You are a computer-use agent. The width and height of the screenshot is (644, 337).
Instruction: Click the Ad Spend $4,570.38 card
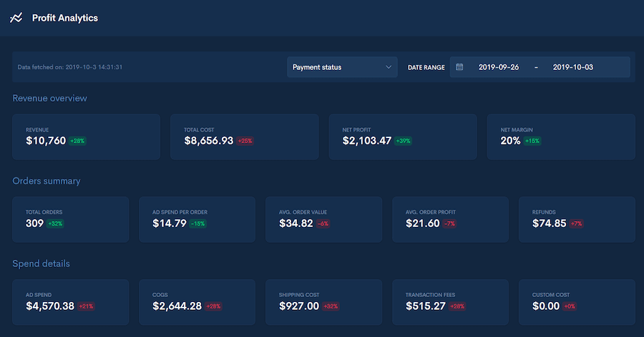click(71, 301)
